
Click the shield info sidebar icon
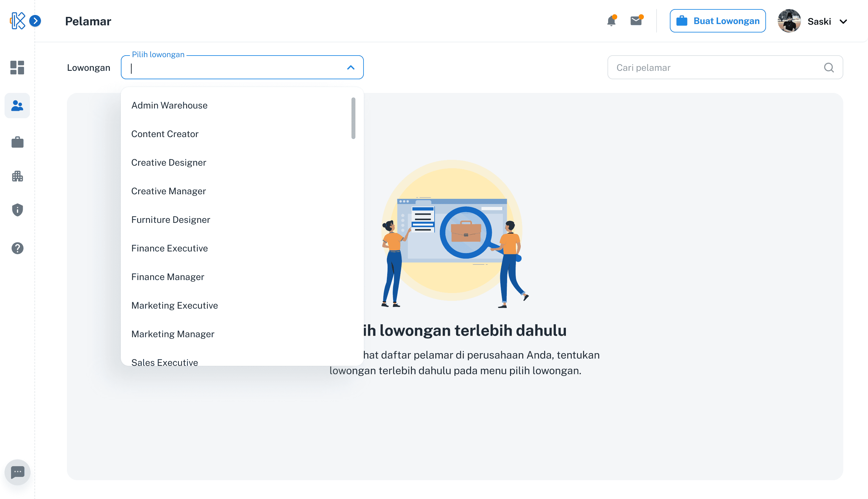(17, 210)
